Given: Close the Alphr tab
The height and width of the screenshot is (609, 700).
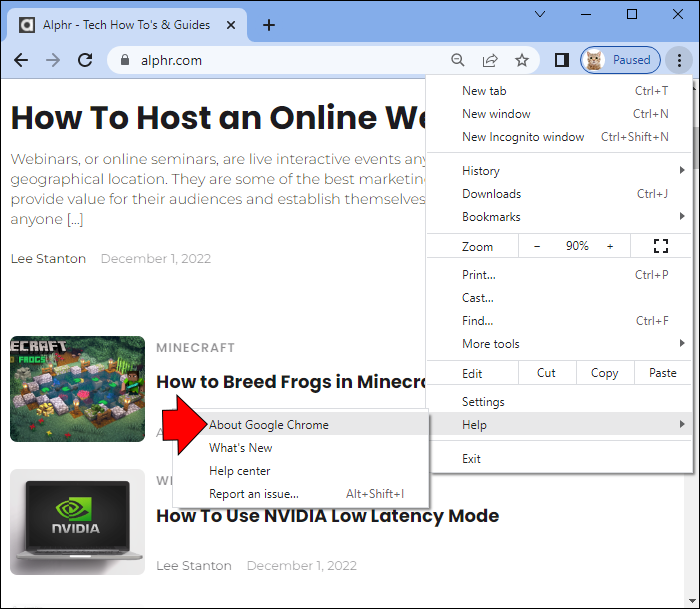Looking at the screenshot, I should pyautogui.click(x=231, y=25).
